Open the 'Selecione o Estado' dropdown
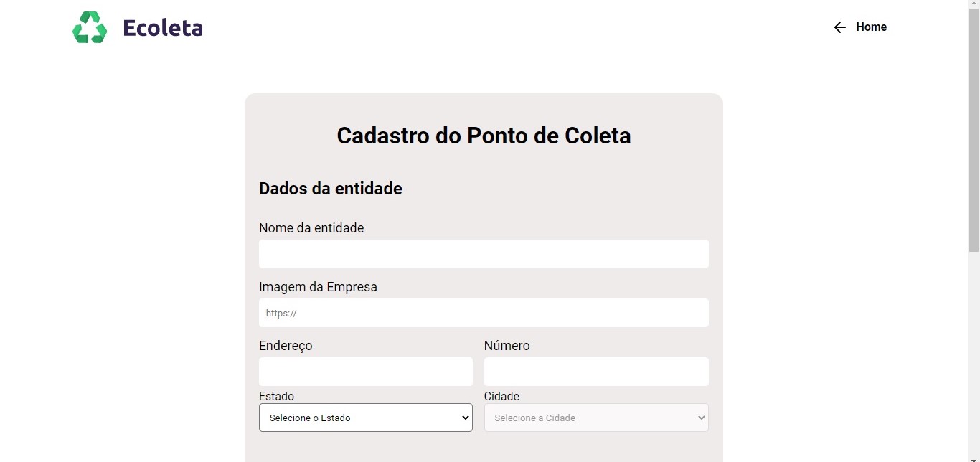 [x=365, y=418]
